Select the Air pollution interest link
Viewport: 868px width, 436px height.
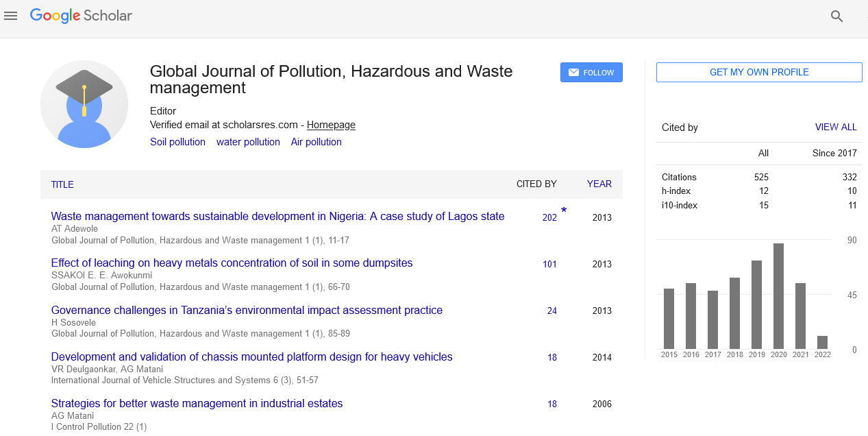click(x=317, y=142)
